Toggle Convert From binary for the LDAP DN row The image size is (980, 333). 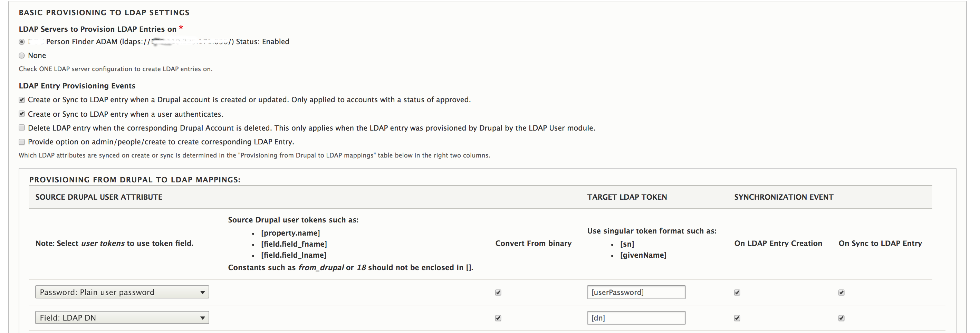(498, 318)
